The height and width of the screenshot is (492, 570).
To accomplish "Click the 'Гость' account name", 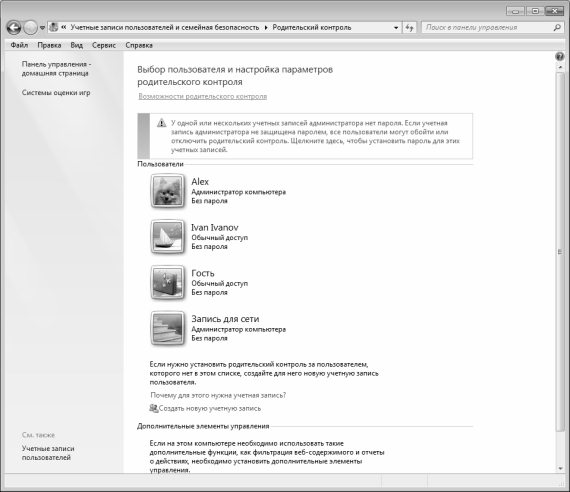I will tap(203, 273).
